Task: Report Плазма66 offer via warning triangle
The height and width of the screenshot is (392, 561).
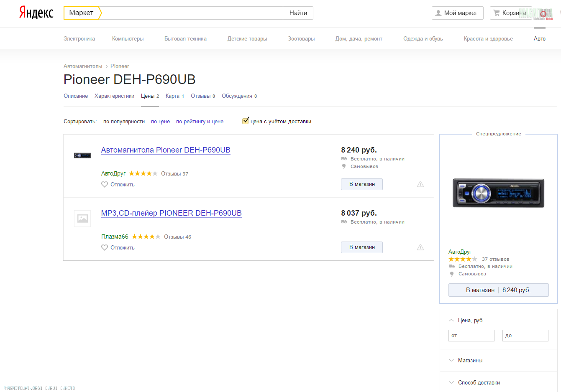Action: click(x=420, y=247)
